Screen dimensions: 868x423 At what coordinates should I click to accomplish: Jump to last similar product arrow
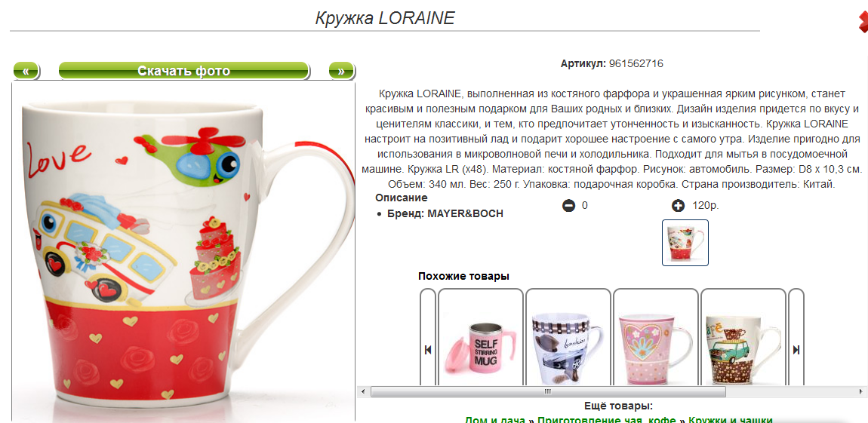[796, 349]
